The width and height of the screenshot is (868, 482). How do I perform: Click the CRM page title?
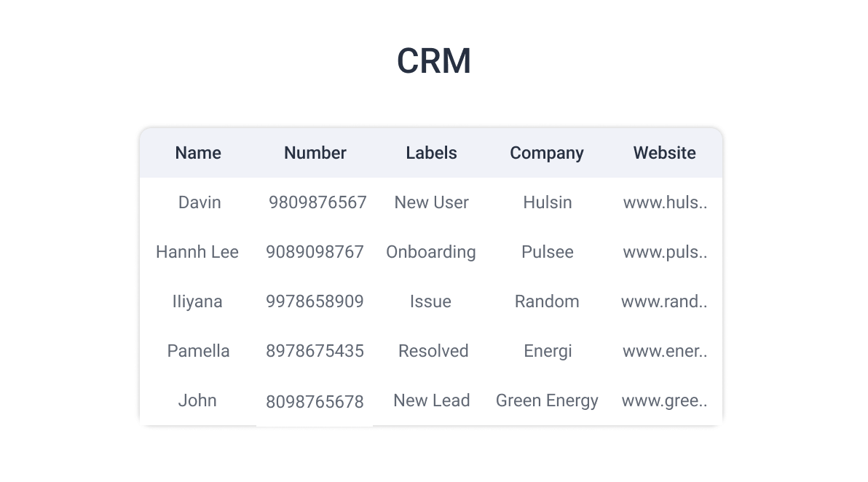pos(434,61)
